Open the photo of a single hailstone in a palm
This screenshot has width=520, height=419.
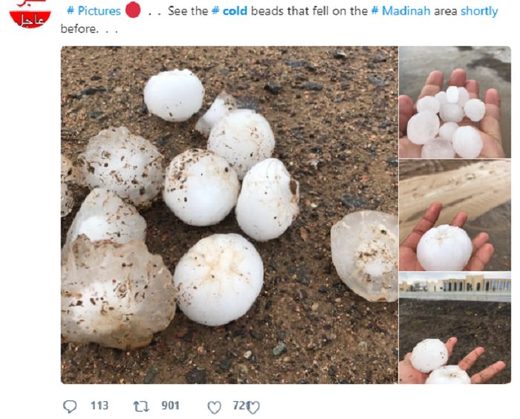pyautogui.click(x=455, y=215)
